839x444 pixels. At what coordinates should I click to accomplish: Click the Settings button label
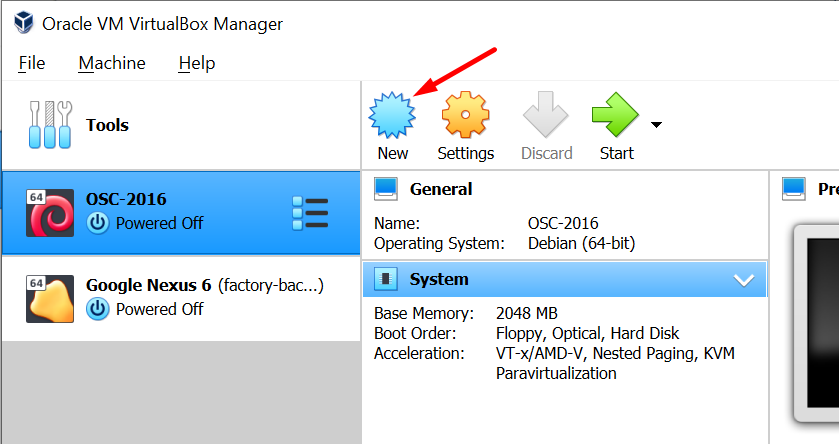(466, 154)
